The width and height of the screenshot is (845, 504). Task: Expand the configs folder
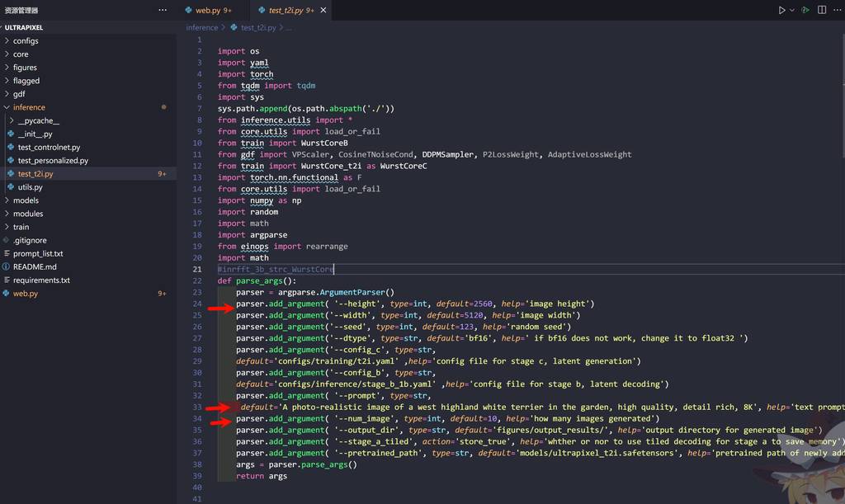coord(26,40)
